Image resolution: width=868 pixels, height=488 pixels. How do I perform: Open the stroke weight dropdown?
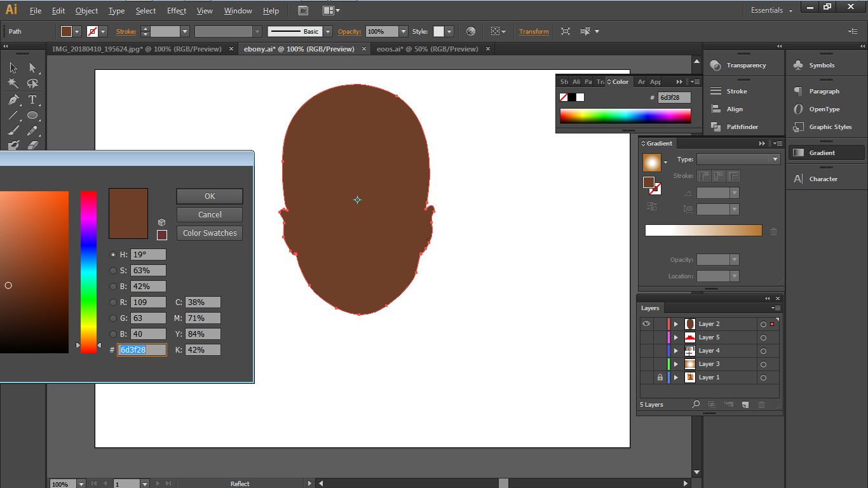[185, 31]
